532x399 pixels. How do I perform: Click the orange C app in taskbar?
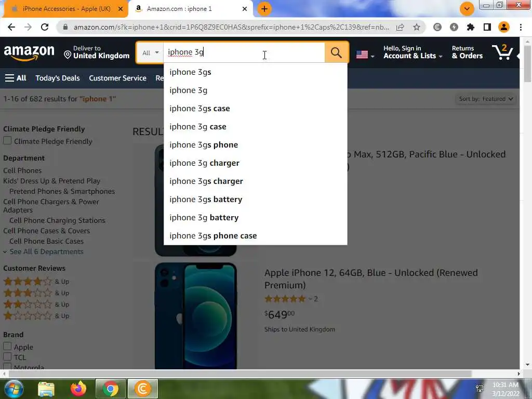point(143,389)
